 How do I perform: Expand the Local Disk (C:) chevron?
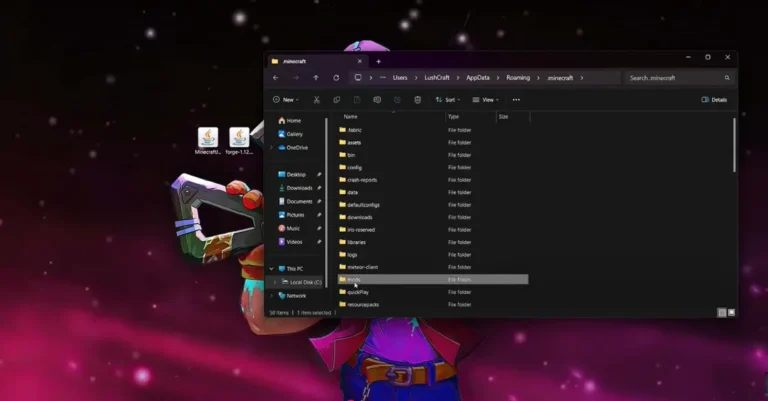coord(275,282)
